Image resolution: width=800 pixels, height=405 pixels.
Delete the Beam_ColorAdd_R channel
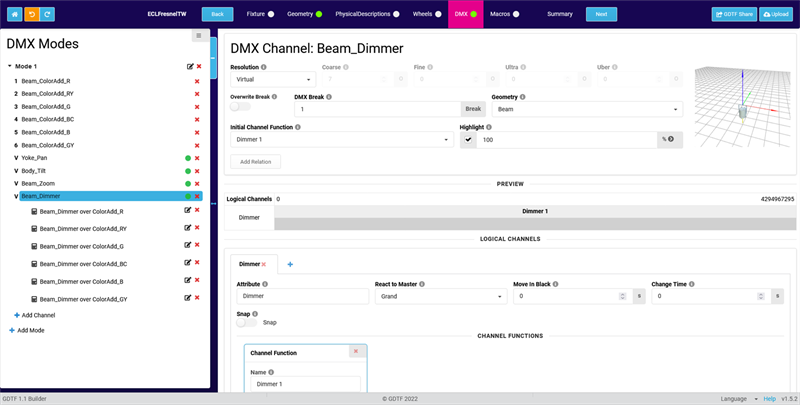tap(197, 80)
